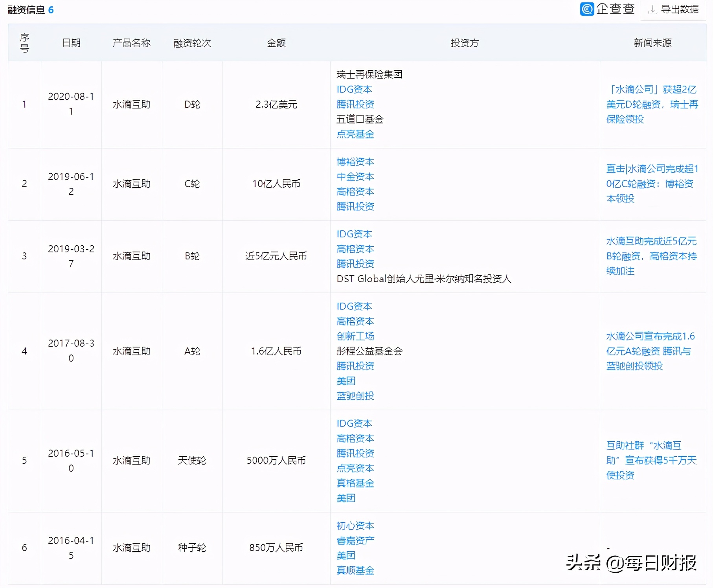Screen dimensions: 713x588
Task: Open IDG资本 link in A轮 row
Action: coord(354,306)
